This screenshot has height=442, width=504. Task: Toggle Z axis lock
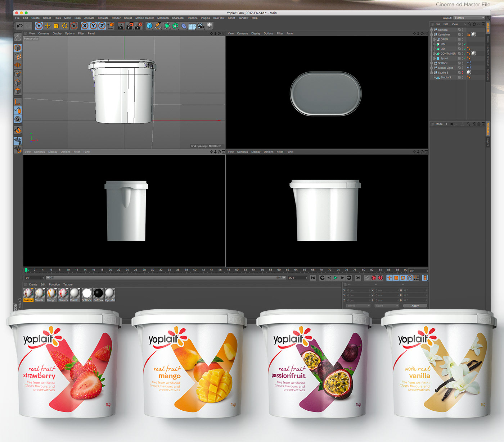tap(102, 26)
